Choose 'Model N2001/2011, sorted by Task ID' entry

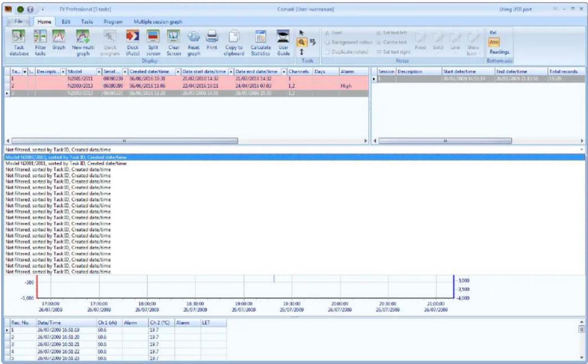[x=294, y=163]
